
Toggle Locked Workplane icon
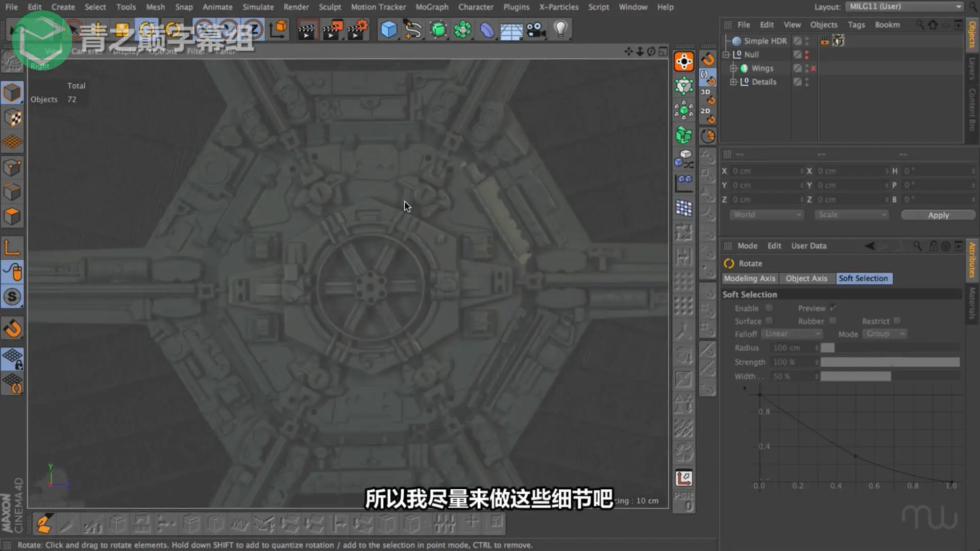tap(12, 359)
